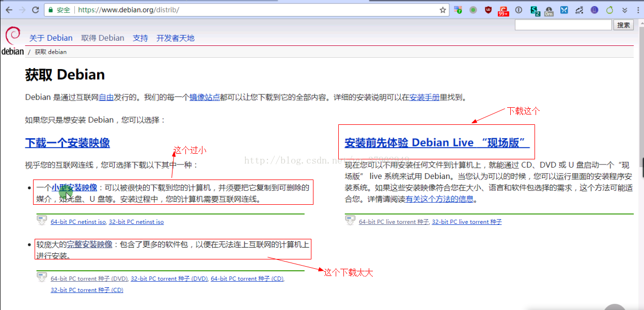This screenshot has width=644, height=310.
Task: Get the 64-bit PC torrent (DVD)
Action: [x=89, y=279]
